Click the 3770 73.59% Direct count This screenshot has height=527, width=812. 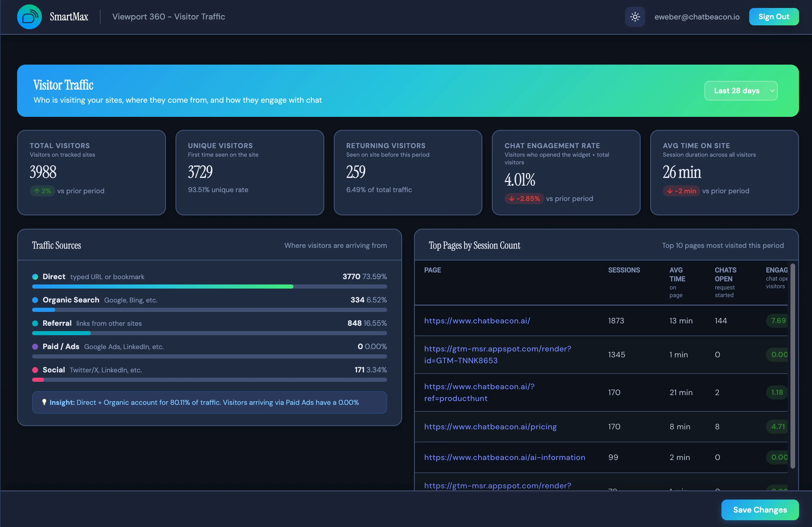coord(364,276)
